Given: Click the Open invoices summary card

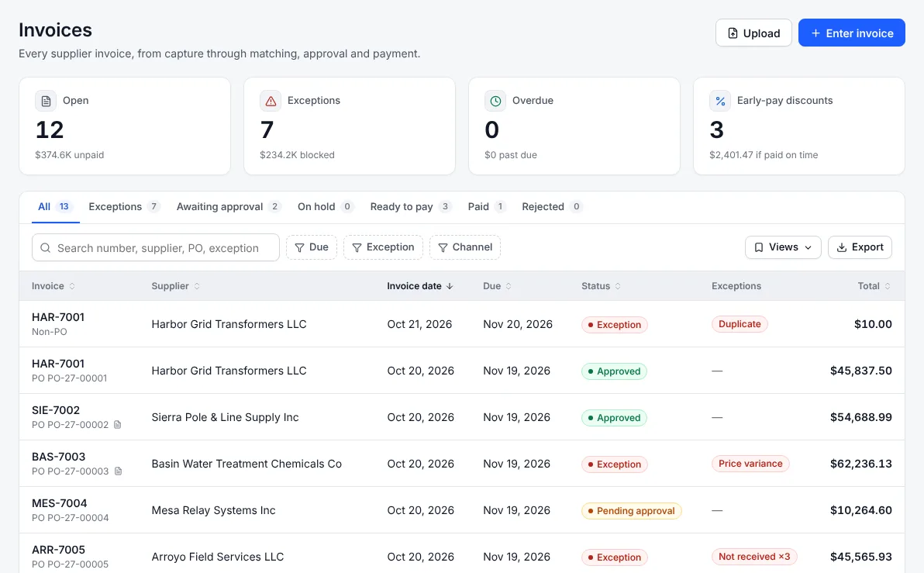Looking at the screenshot, I should pyautogui.click(x=124, y=126).
